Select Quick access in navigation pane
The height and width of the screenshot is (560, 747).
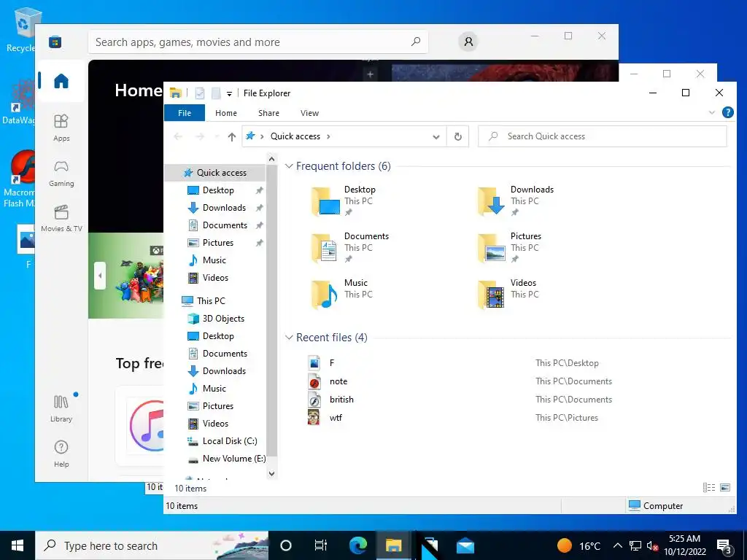click(x=215, y=173)
